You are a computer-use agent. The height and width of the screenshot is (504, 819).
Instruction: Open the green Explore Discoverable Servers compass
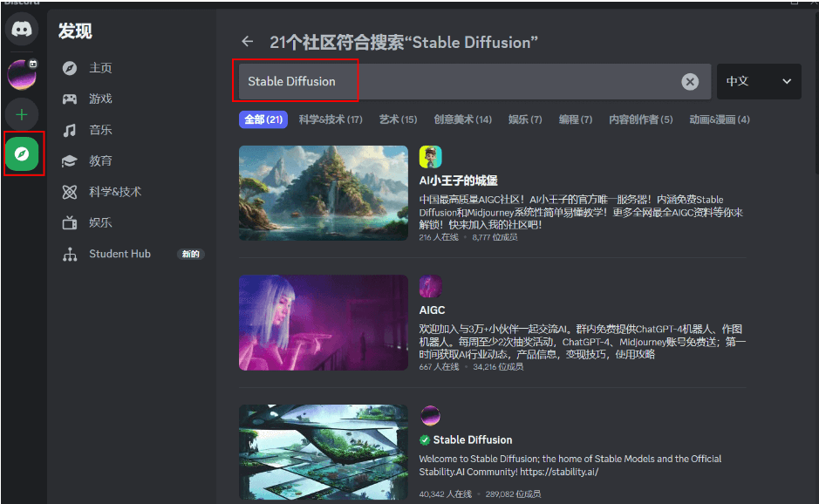click(22, 154)
